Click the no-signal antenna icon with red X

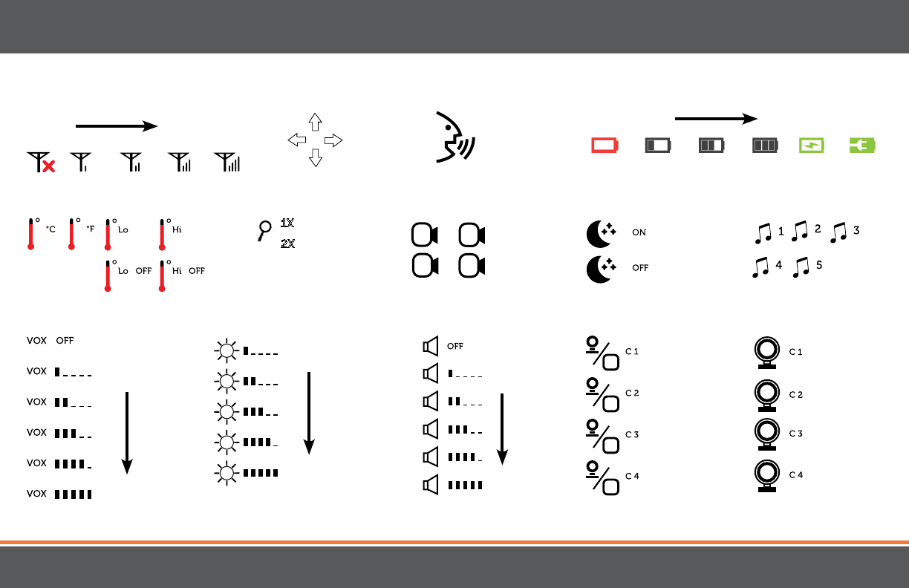tap(42, 163)
